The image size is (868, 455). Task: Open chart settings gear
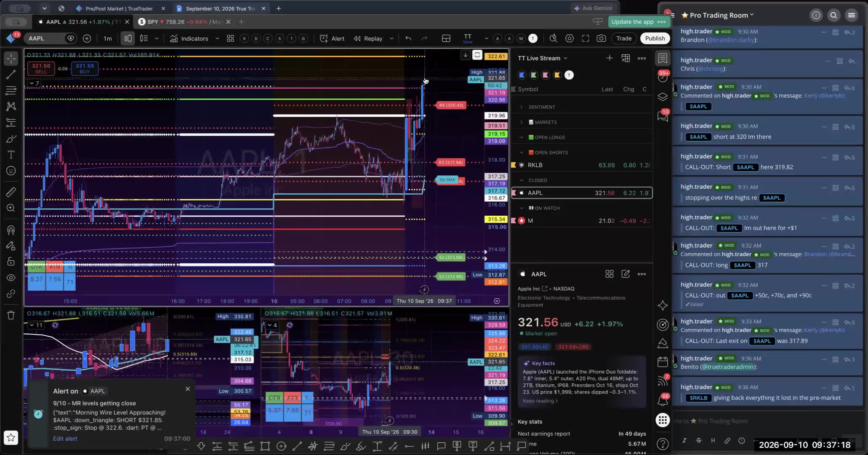(570, 38)
